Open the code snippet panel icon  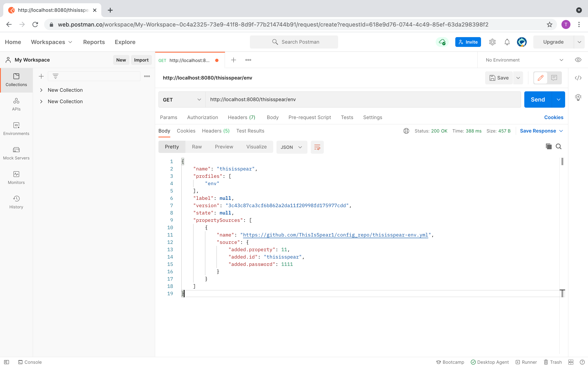tap(578, 78)
